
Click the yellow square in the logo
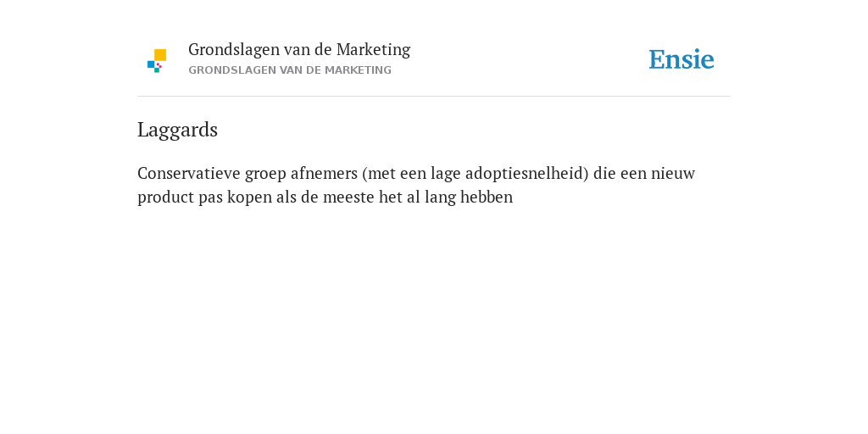160,55
